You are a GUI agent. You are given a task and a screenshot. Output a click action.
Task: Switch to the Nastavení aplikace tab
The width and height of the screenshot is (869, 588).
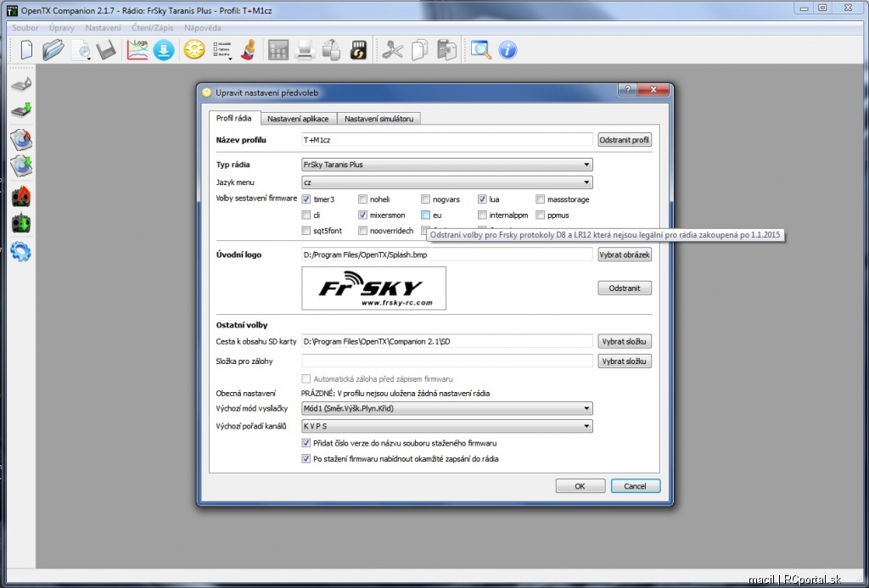298,119
